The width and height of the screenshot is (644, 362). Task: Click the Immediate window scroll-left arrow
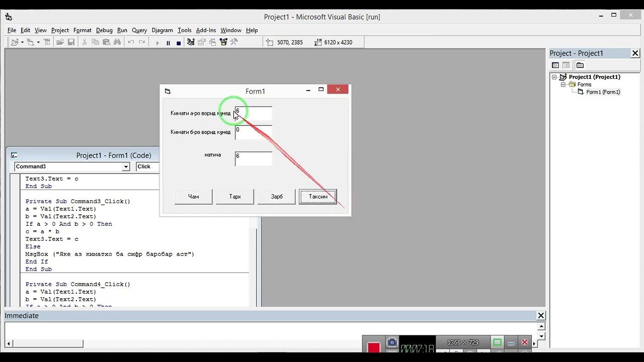coord(9,344)
